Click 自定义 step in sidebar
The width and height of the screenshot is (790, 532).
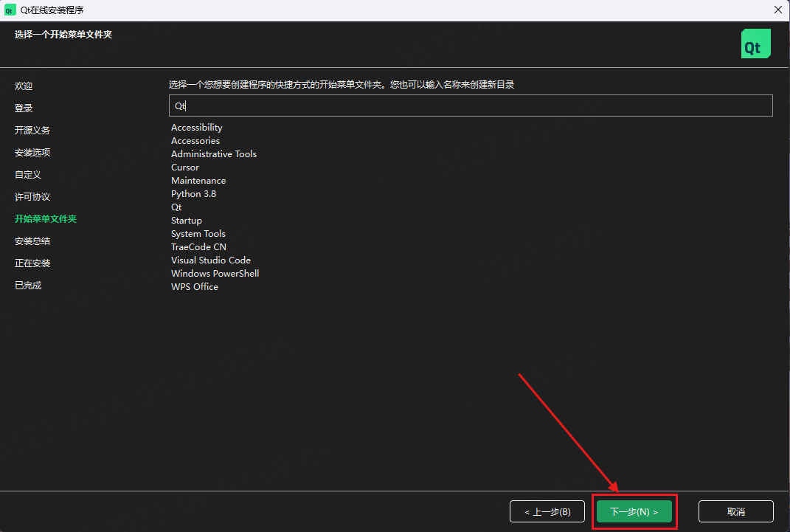(28, 175)
